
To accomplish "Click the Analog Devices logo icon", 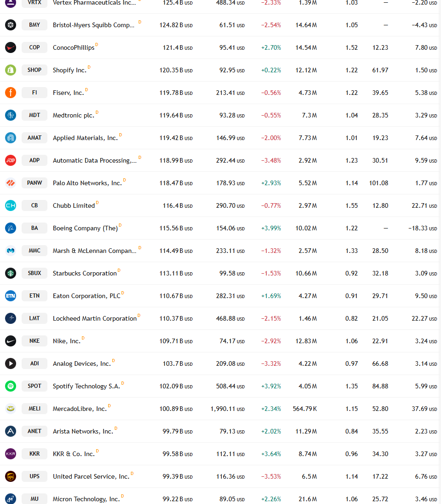I will [x=11, y=363].
